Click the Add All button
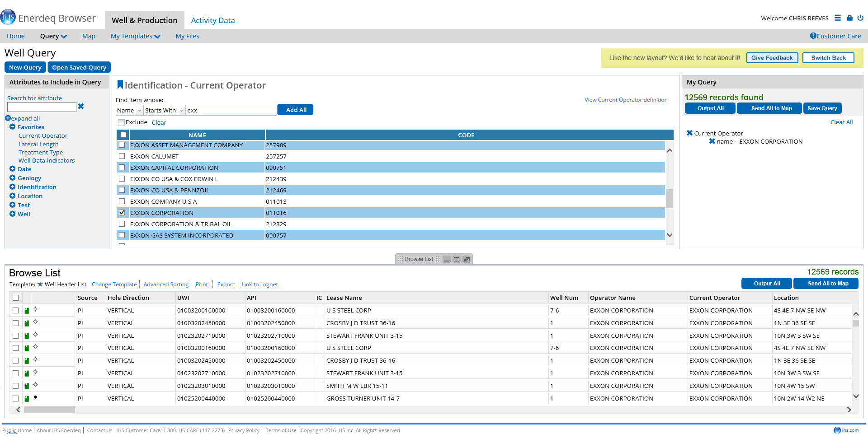The image size is (868, 443). [x=296, y=110]
